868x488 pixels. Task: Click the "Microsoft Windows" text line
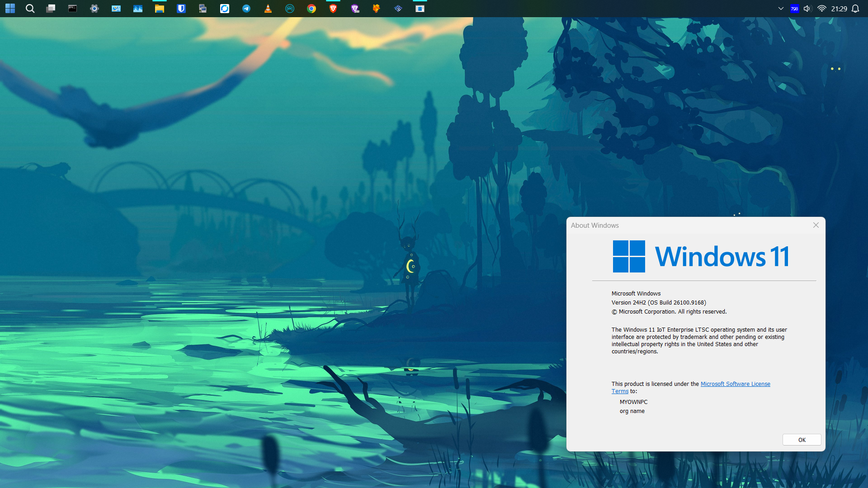[636, 294]
